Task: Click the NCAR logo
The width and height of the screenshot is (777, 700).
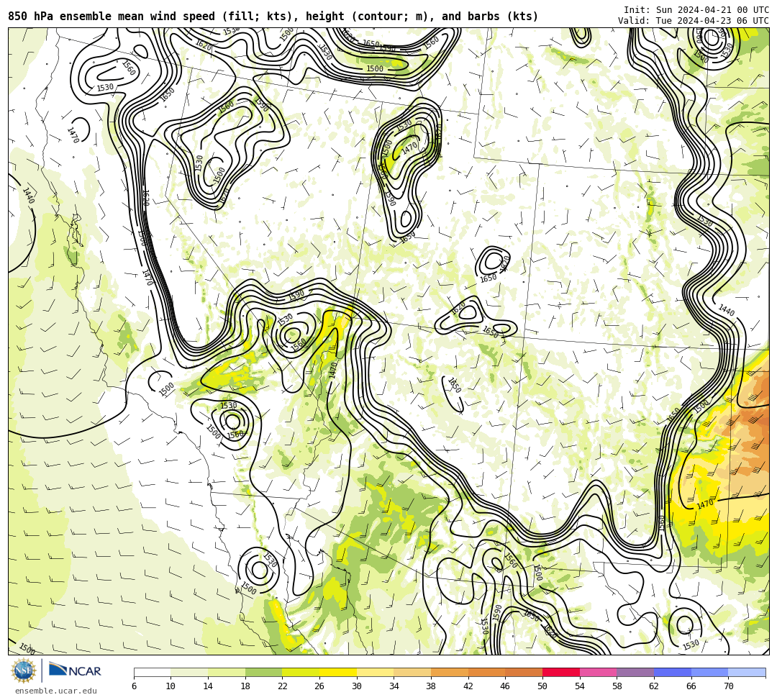Action: [x=75, y=671]
